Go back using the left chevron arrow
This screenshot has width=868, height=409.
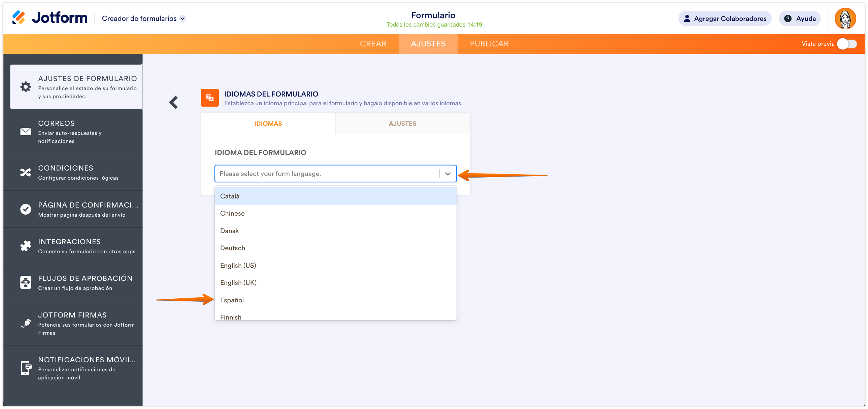point(173,102)
